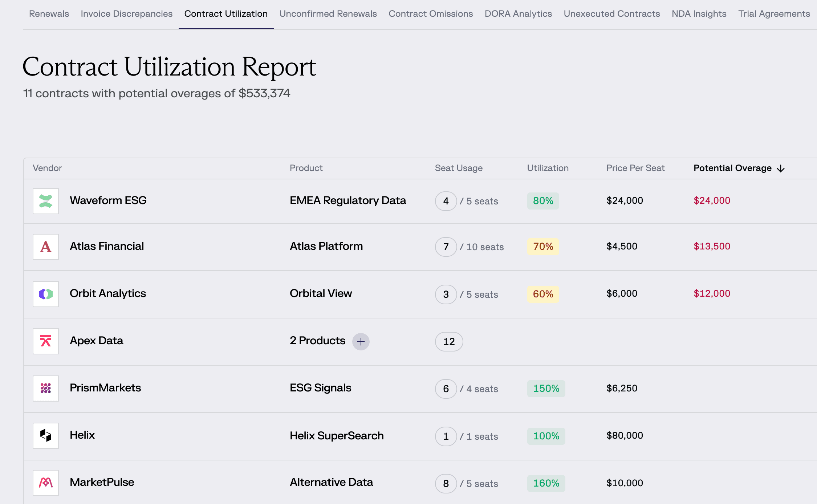Click the Waveform ESG vendor logo
The width and height of the screenshot is (817, 504).
click(x=46, y=201)
